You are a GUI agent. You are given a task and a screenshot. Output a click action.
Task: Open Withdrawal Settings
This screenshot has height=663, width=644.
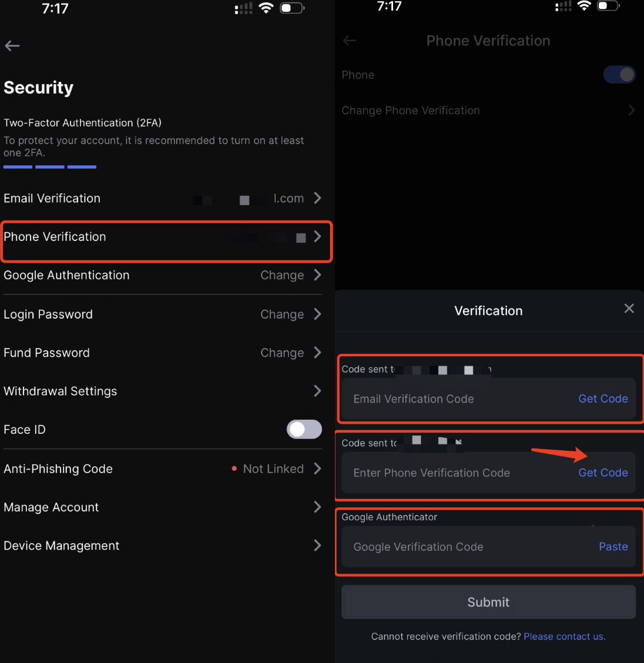click(162, 391)
